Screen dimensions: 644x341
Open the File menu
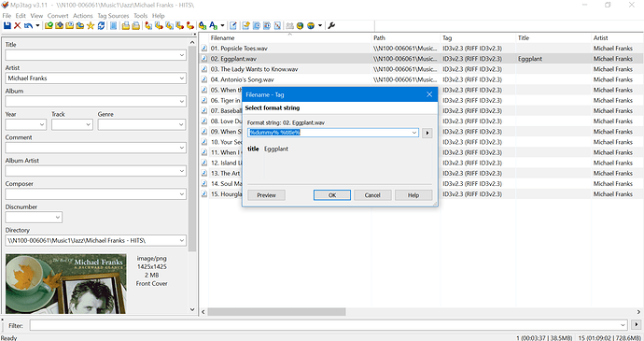click(x=7, y=16)
